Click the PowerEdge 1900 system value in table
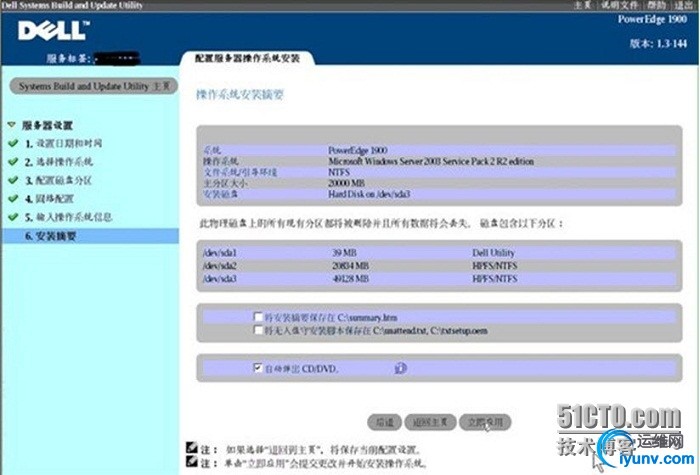700x475 pixels. point(358,150)
